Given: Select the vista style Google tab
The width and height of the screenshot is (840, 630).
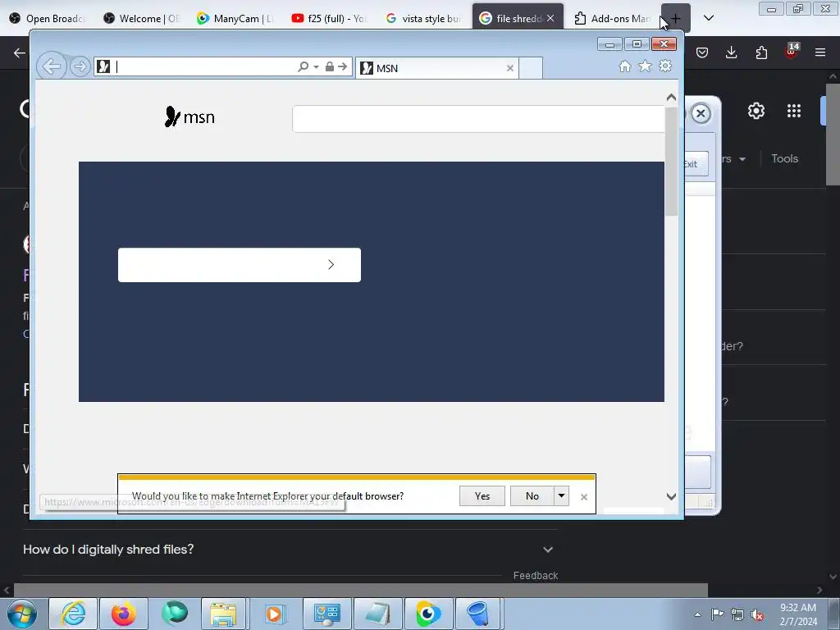Looking at the screenshot, I should pyautogui.click(x=423, y=18).
